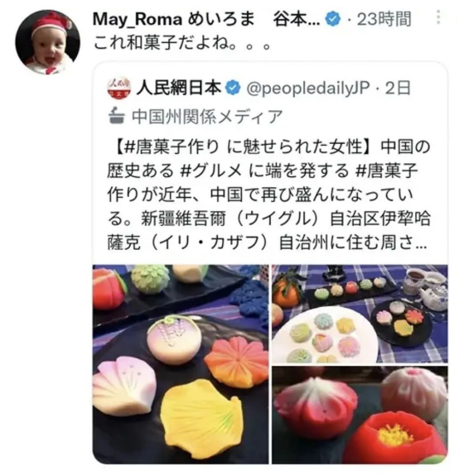Open the quoted tweet's 2日 timestamp
This screenshot has height=476, width=459.
point(398,89)
